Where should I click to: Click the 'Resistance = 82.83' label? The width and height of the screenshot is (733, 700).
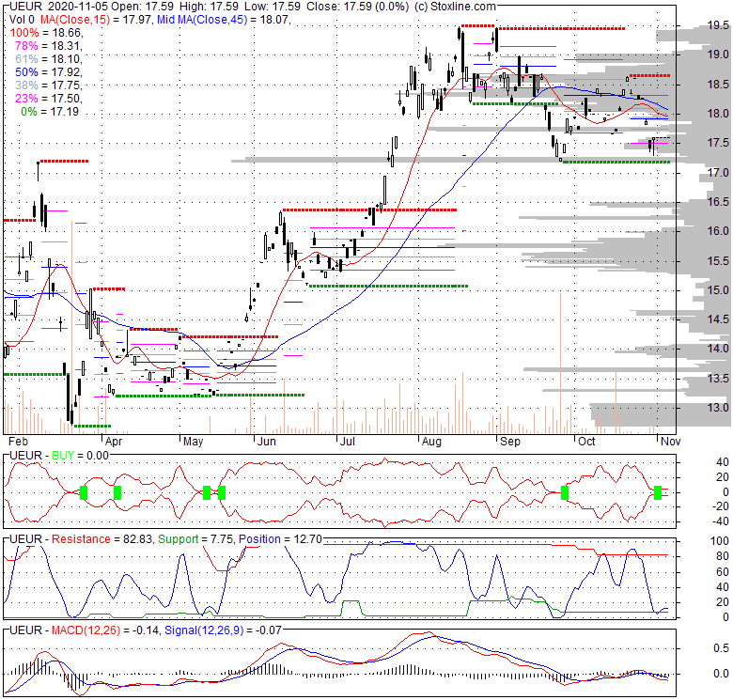click(101, 539)
